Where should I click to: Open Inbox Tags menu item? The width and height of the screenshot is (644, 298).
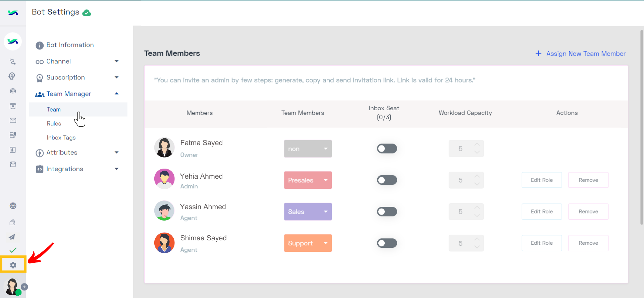click(x=61, y=137)
